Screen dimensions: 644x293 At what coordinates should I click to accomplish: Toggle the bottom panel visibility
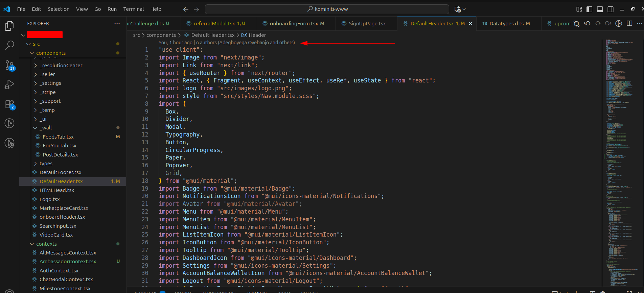600,9
